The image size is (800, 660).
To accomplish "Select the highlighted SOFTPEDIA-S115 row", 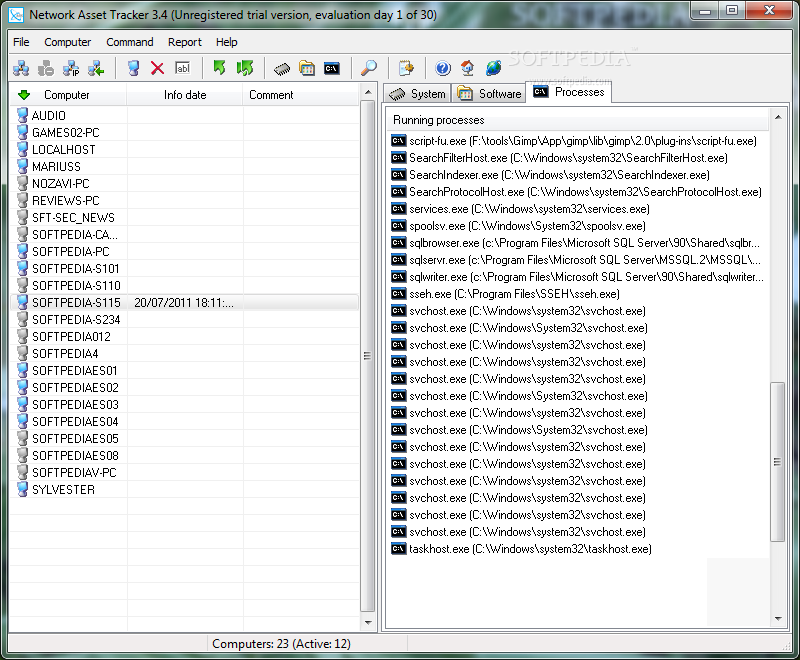I will (184, 302).
